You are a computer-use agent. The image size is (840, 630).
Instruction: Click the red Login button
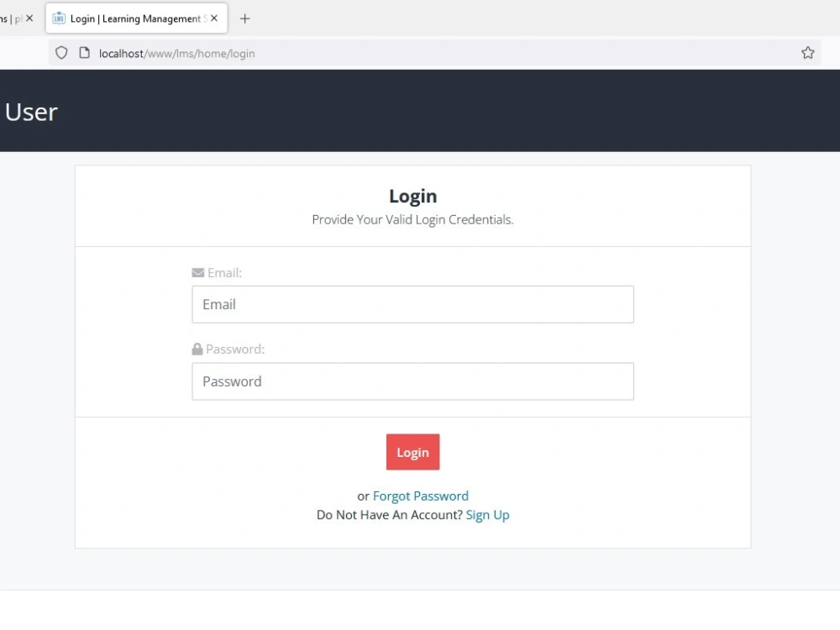[x=412, y=452]
